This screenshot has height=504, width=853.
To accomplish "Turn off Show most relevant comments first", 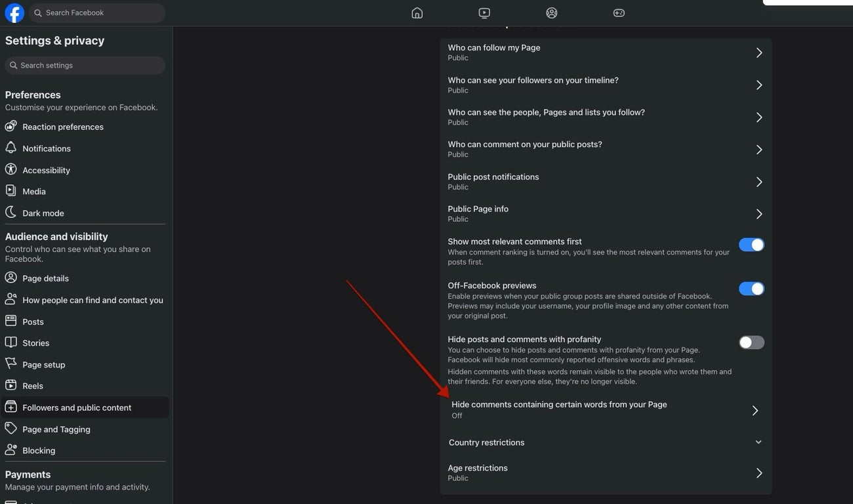I will tap(751, 245).
